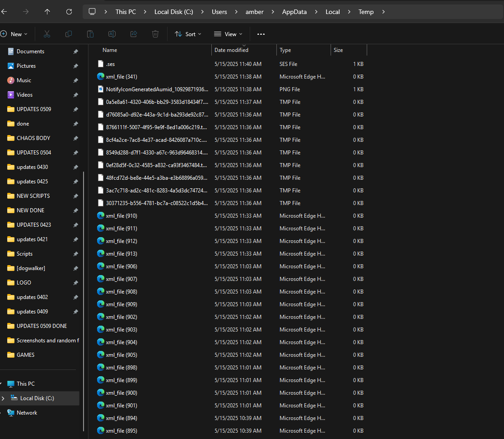Click the Rename icon in toolbar
Screen dimensions: 504x439
click(x=112, y=34)
